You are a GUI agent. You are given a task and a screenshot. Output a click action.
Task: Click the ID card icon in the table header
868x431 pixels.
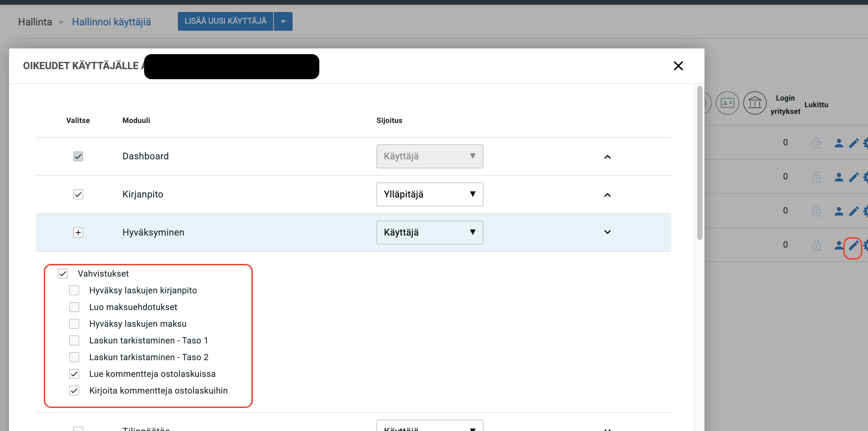pos(727,103)
